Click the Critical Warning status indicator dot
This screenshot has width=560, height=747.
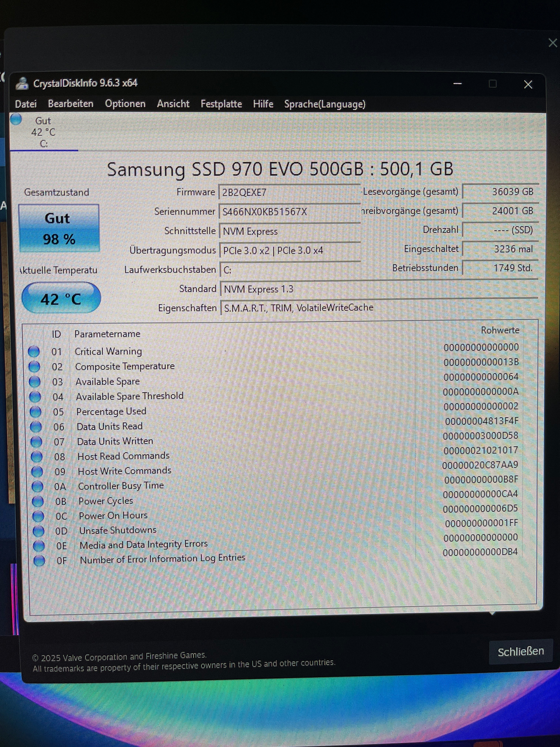click(34, 352)
